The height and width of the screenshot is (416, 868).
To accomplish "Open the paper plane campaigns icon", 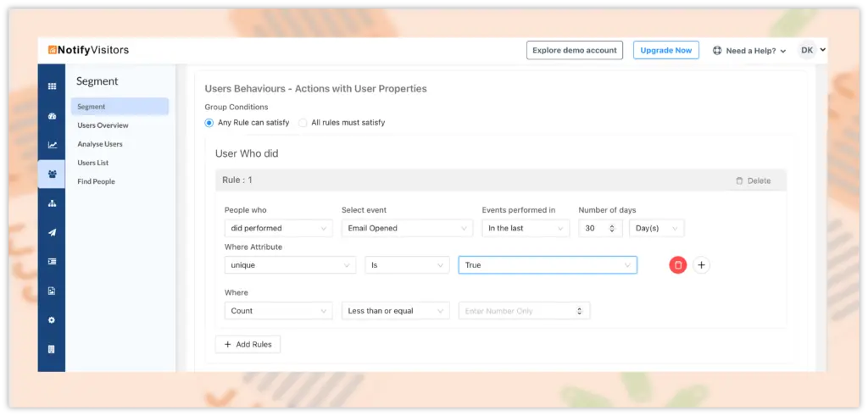I will [52, 232].
